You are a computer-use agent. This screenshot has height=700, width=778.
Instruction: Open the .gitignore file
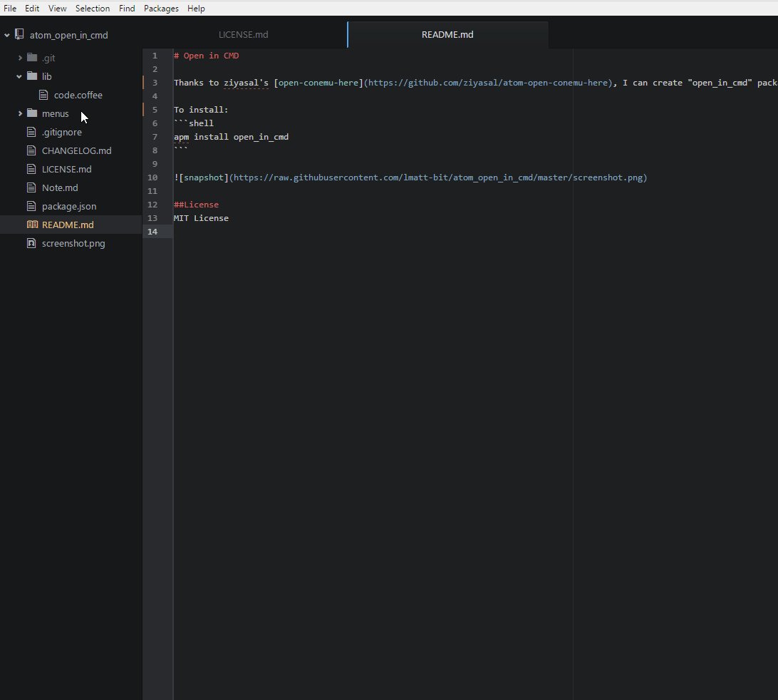[61, 132]
